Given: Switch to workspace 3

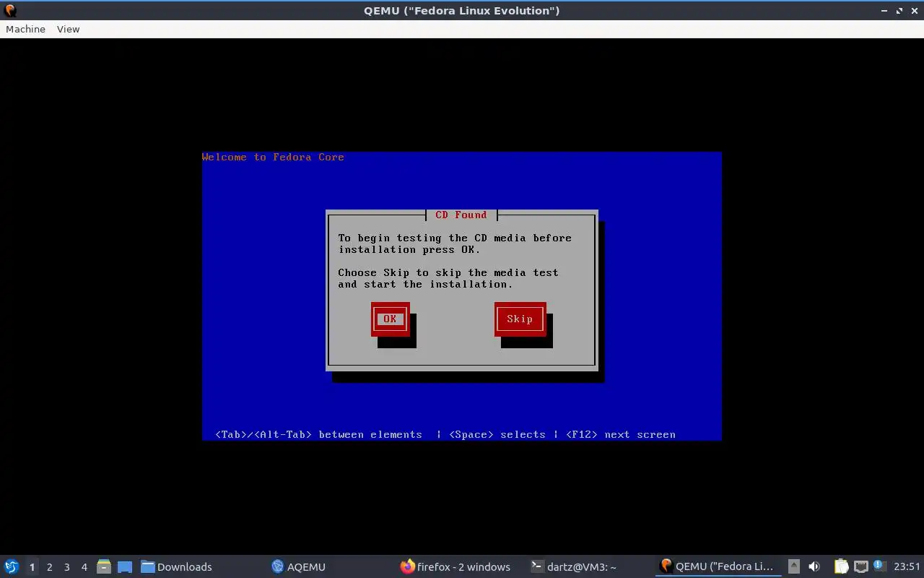Looking at the screenshot, I should click(66, 566).
